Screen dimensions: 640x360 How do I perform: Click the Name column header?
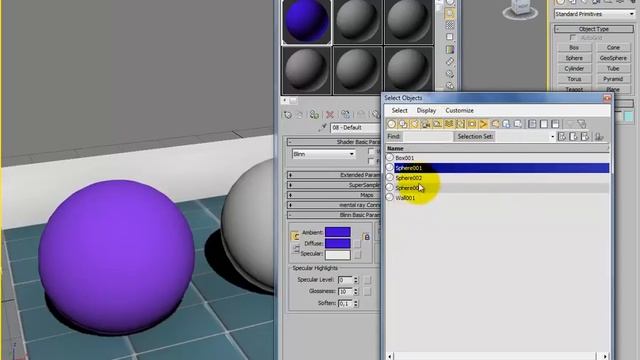pos(497,149)
